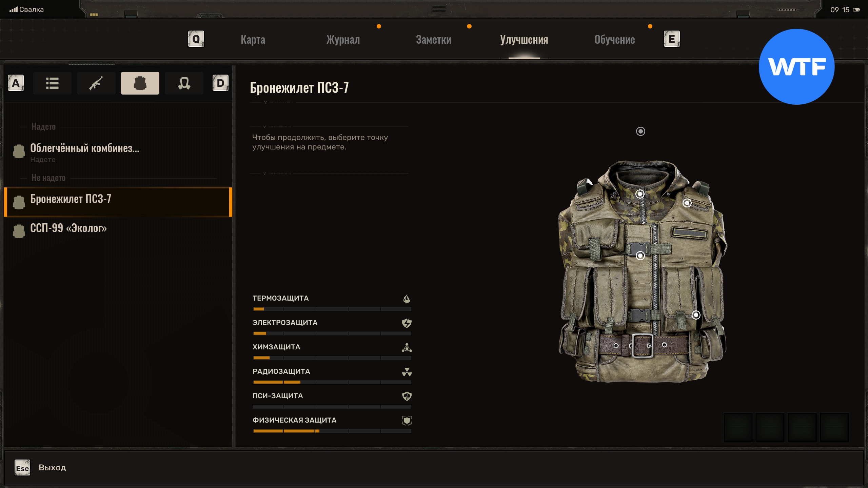Click the Физическая защита stat bar

[x=332, y=431]
